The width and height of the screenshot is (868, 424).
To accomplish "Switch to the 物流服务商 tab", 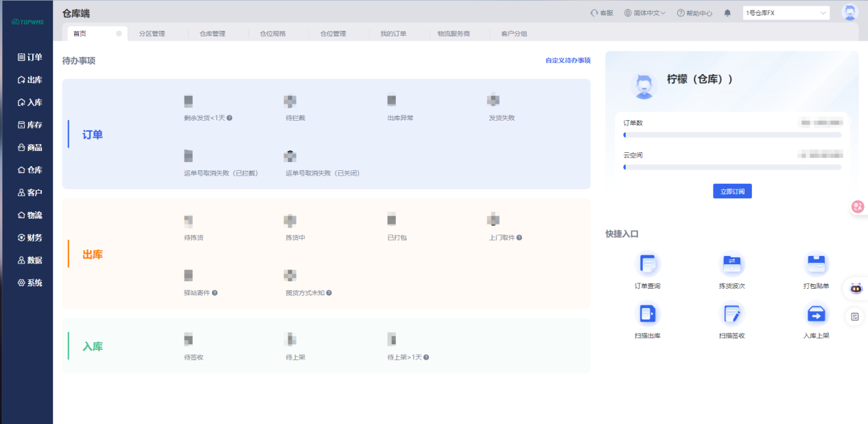I will [453, 34].
